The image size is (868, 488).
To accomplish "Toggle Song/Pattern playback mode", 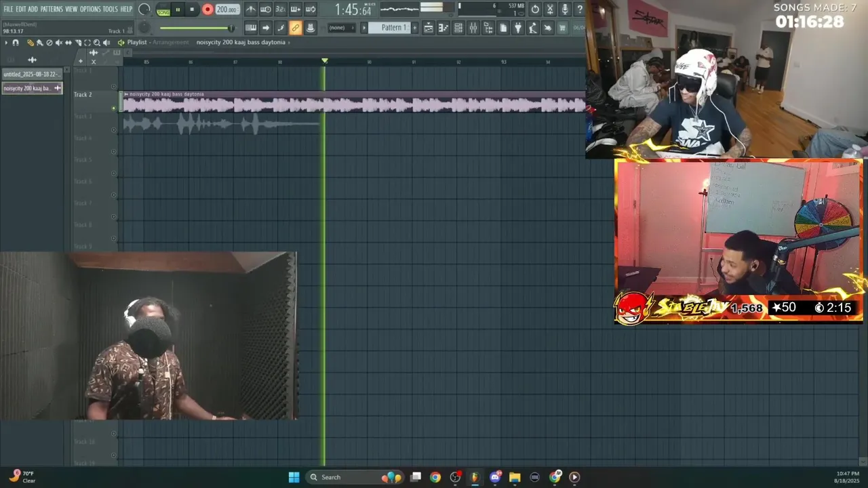I will click(163, 10).
